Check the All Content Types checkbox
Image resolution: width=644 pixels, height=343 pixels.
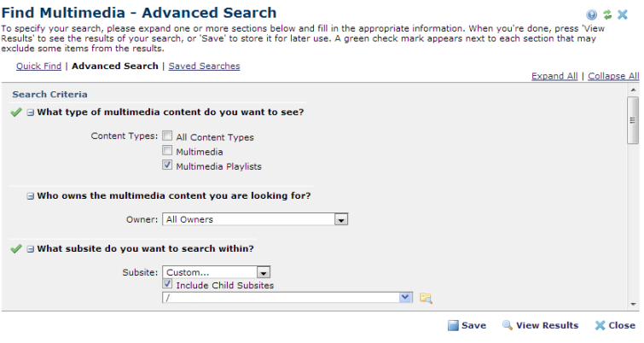tap(168, 137)
